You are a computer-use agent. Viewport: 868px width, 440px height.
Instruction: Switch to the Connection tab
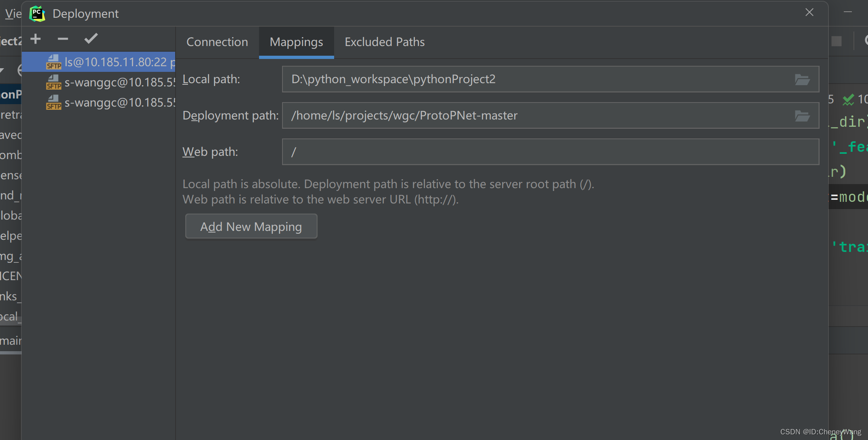217,41
